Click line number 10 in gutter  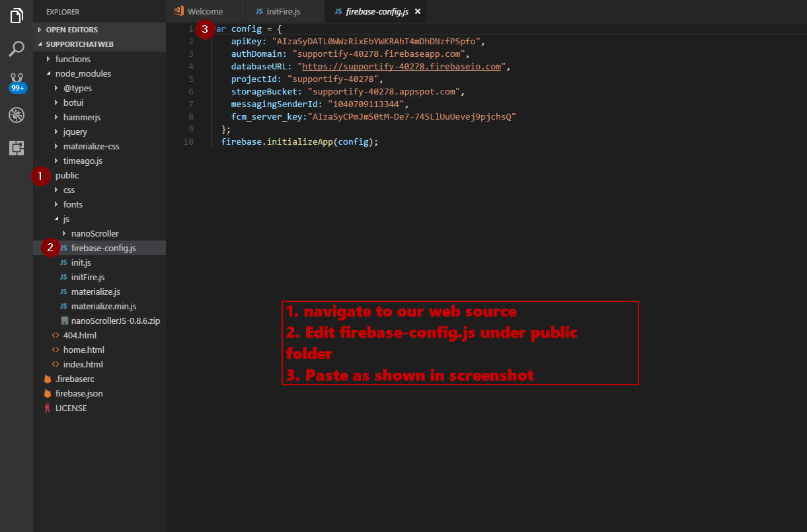coord(189,142)
